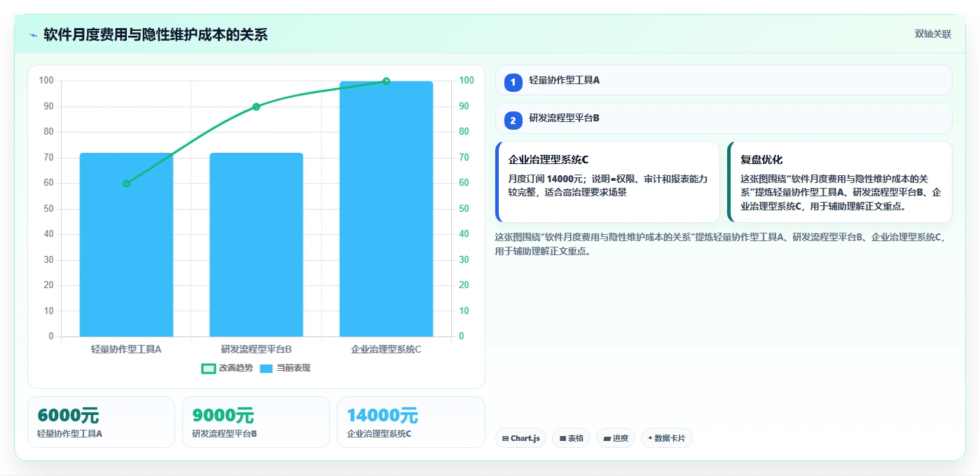980x476 pixels.
Task: Click the x-axis label 研发流程型平台B
Action: (256, 349)
